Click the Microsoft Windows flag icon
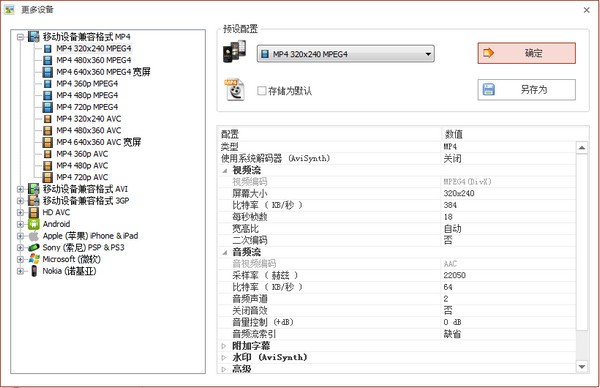This screenshot has width=600, height=388. click(34, 259)
